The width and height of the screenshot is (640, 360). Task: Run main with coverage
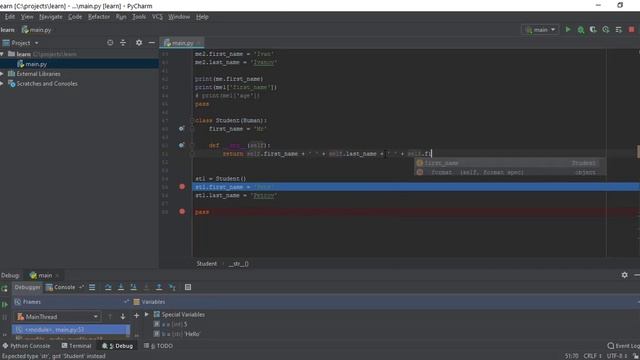pyautogui.click(x=593, y=29)
